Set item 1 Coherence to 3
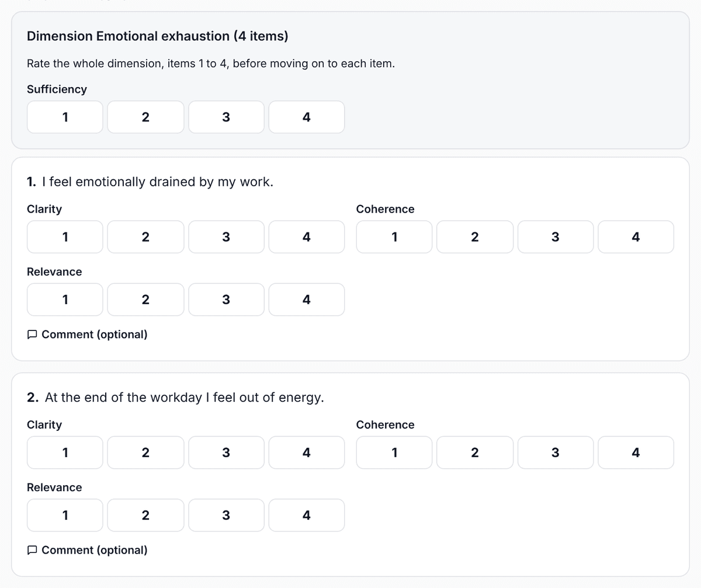The image size is (701, 588). [556, 236]
